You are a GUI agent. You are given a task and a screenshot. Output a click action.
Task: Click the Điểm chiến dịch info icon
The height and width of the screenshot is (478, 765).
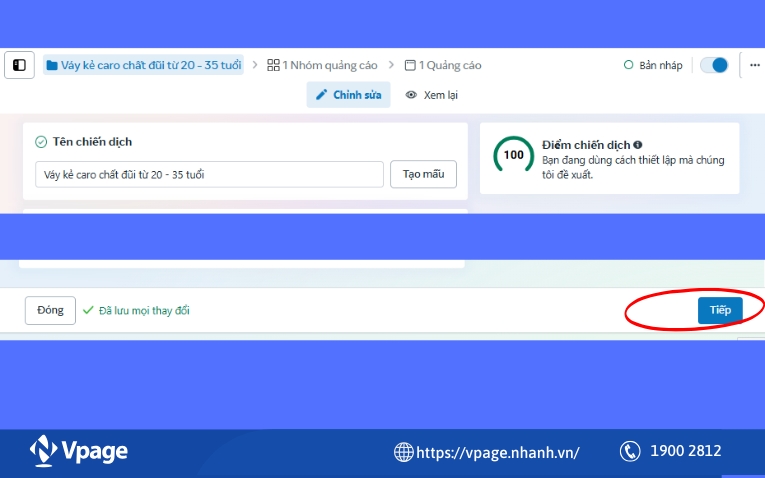pyautogui.click(x=638, y=145)
